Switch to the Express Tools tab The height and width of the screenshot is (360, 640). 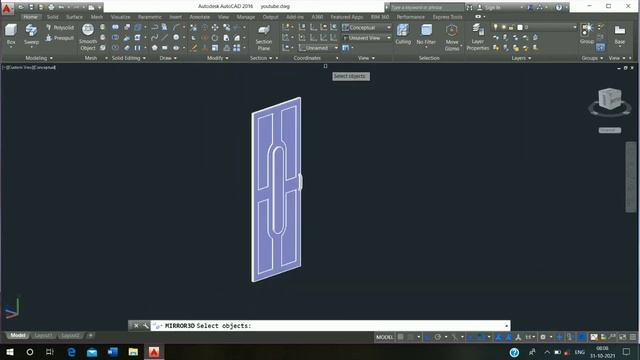(447, 17)
